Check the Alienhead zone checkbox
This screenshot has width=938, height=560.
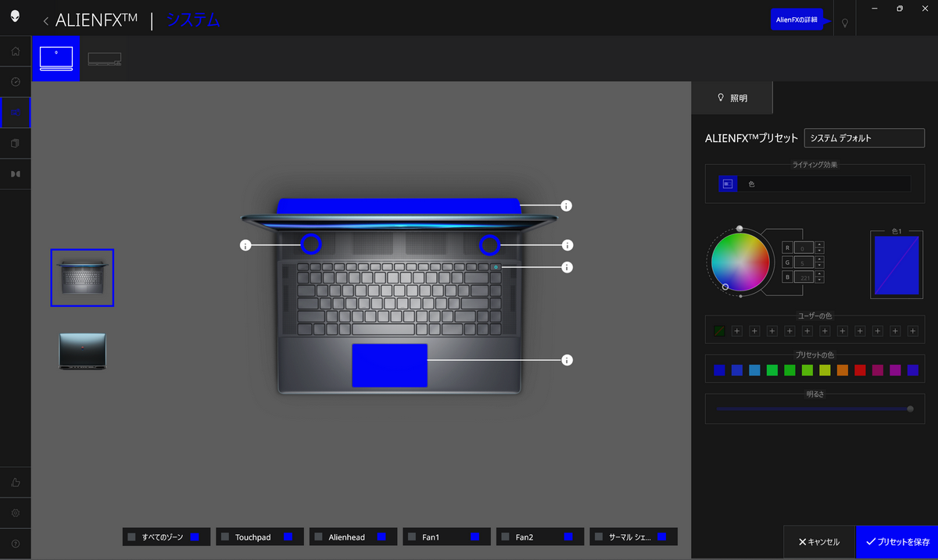coord(318,537)
